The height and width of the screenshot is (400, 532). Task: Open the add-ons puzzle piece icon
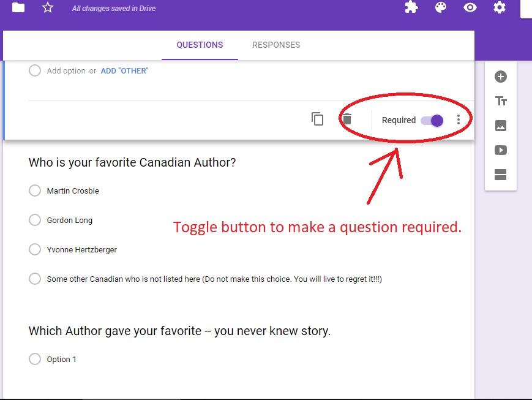411,7
